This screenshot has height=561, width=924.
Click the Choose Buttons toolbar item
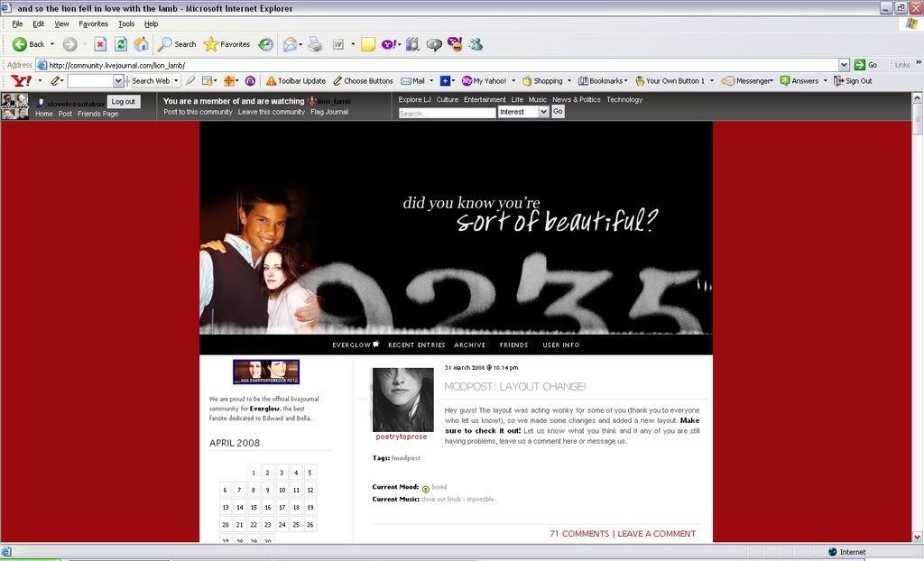(363, 81)
